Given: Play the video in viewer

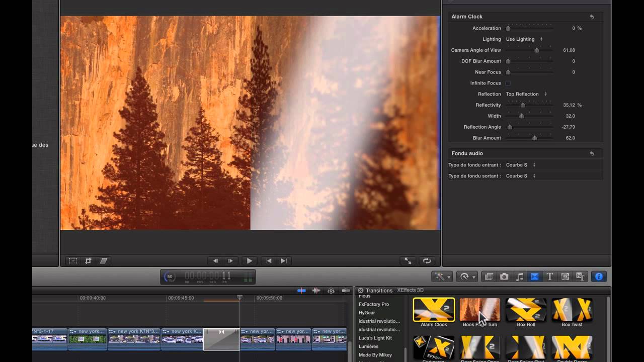Looking at the screenshot, I should pyautogui.click(x=250, y=261).
